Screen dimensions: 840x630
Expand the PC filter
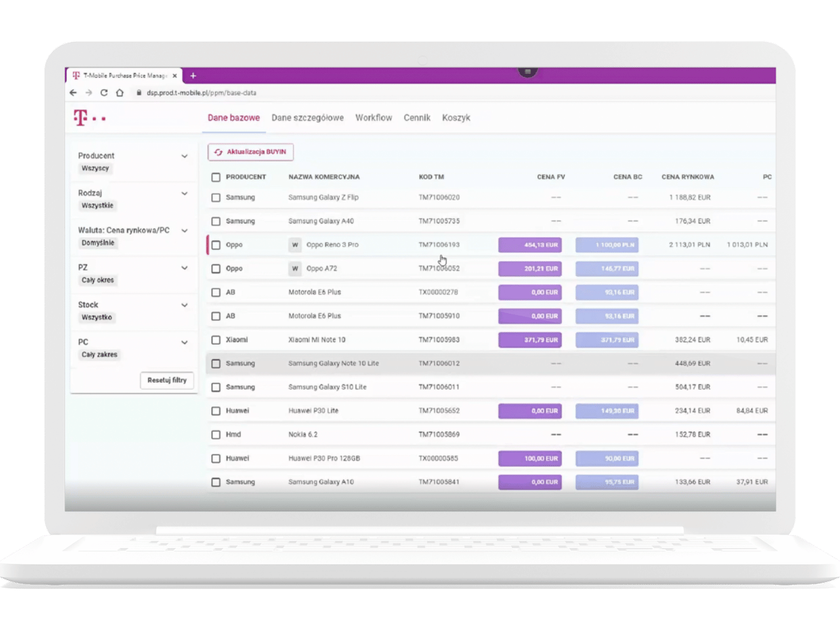coord(184,343)
